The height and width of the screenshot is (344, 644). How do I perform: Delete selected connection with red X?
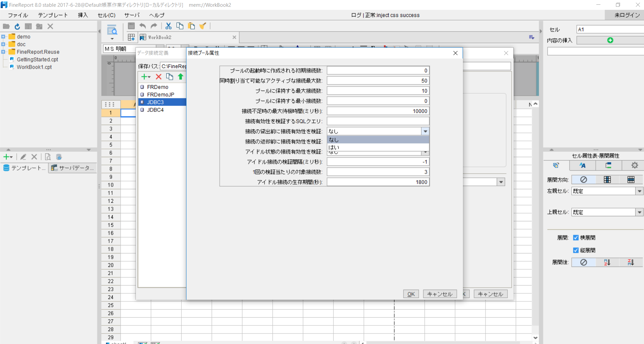158,77
